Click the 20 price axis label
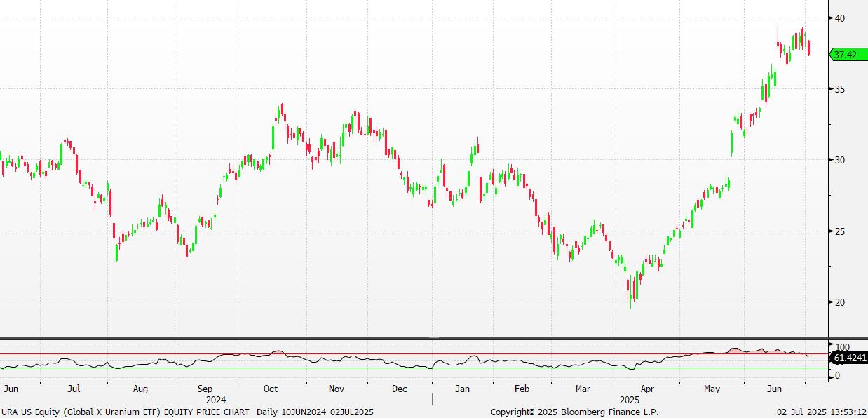The height and width of the screenshot is (418, 868). pos(839,302)
